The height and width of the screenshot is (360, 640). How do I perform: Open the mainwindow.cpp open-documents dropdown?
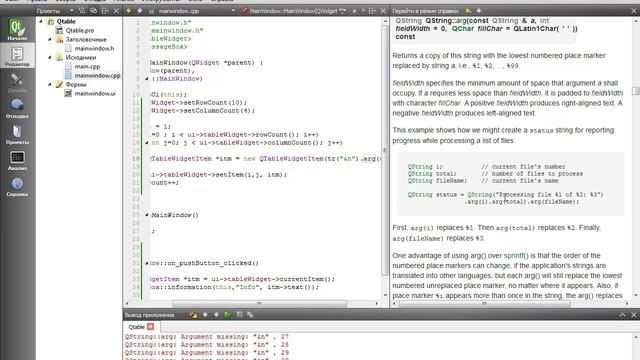(x=192, y=11)
